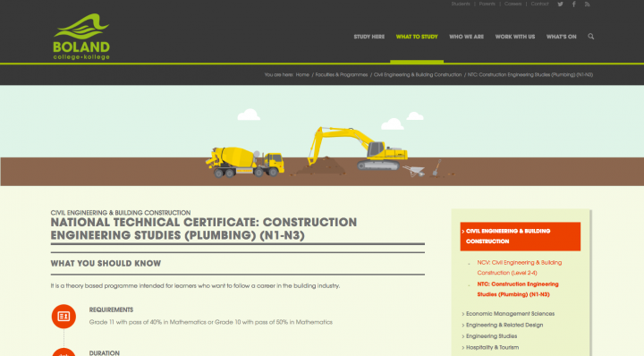Open the RSS feed icon
The height and width of the screenshot is (356, 644).
tap(588, 4)
